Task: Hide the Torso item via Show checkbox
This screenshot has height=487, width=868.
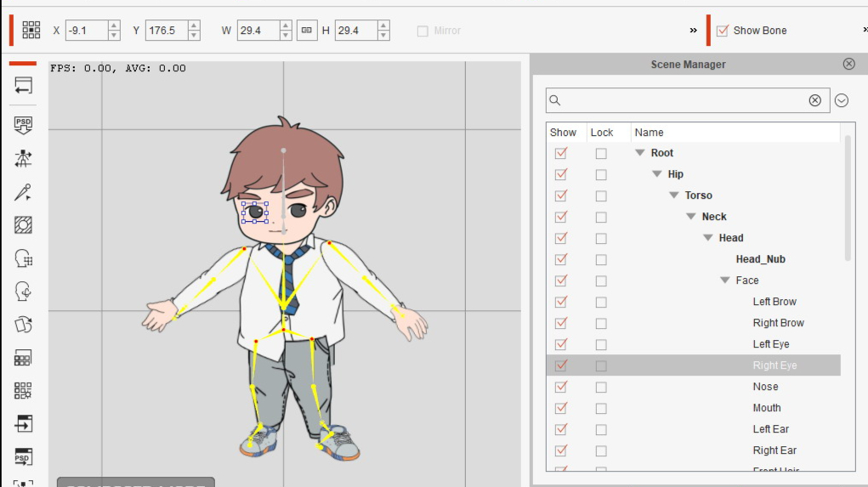Action: tap(561, 195)
